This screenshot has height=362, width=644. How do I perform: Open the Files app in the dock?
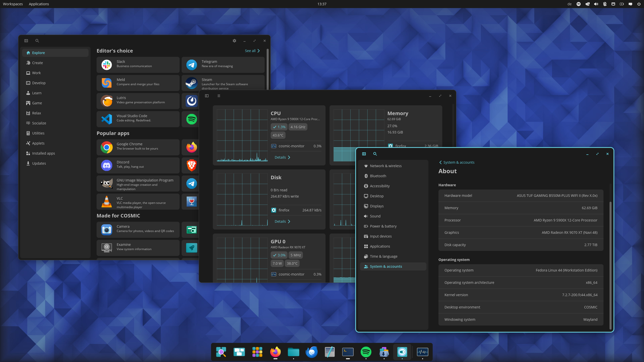click(x=294, y=352)
